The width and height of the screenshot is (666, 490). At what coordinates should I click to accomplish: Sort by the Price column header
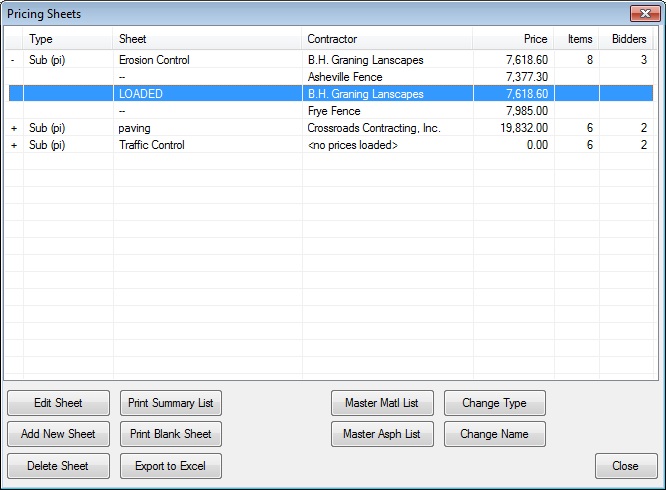[514, 39]
